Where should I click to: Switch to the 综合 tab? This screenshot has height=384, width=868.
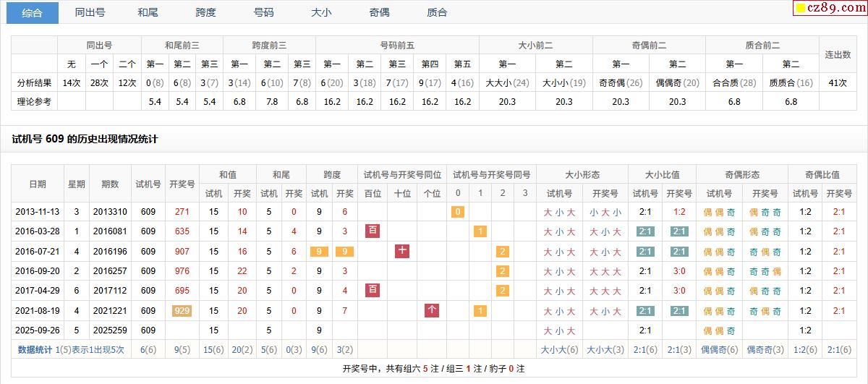pos(33,12)
